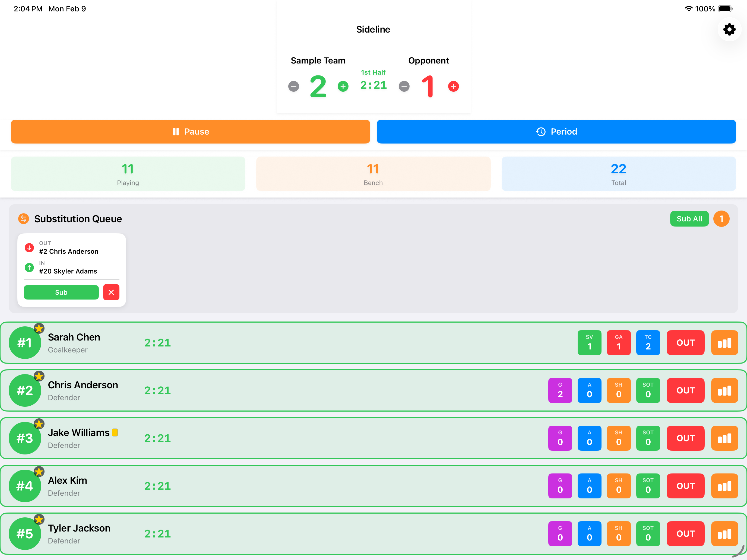Open Tyler Jackson's stats chart icon
The width and height of the screenshot is (747, 560).
[724, 534]
